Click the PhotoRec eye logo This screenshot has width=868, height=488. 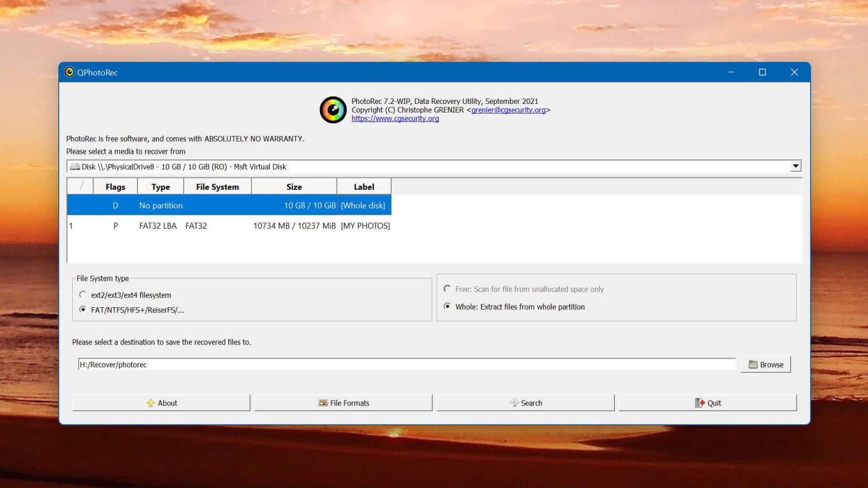pyautogui.click(x=333, y=110)
